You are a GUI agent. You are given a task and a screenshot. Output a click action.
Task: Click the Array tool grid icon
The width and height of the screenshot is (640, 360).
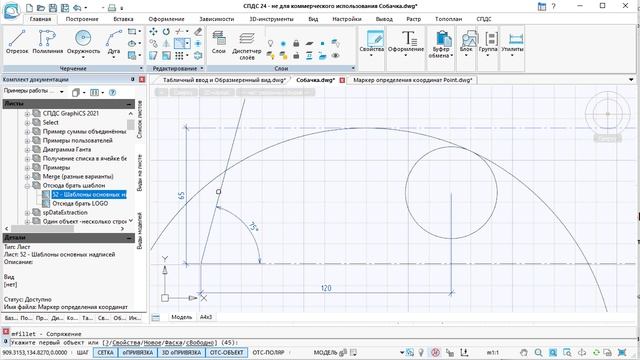(x=179, y=55)
